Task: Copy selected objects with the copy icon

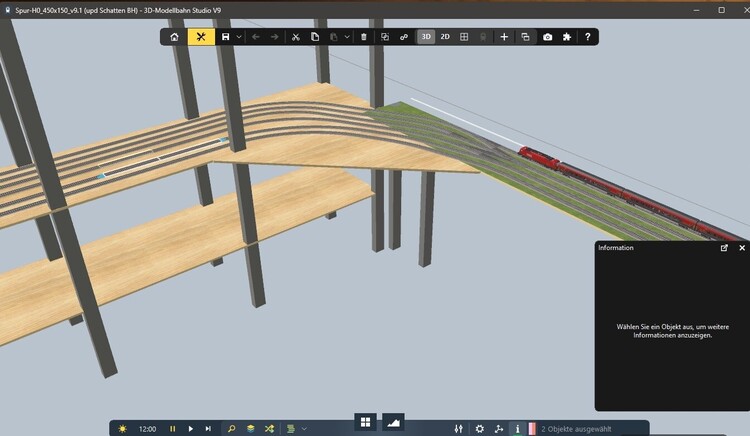Action: [x=315, y=37]
